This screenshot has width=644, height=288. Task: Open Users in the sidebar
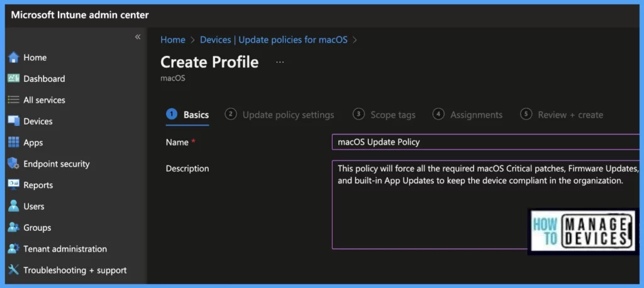point(34,206)
